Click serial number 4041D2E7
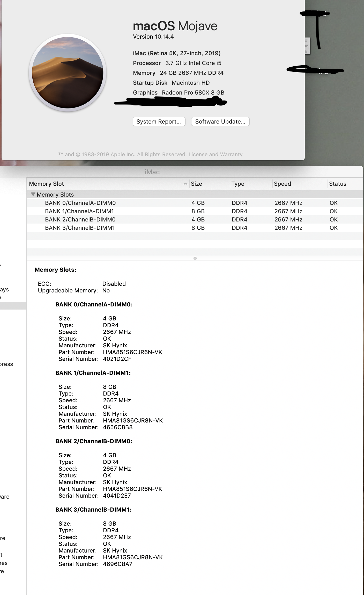This screenshot has width=364, height=595. pos(117,496)
